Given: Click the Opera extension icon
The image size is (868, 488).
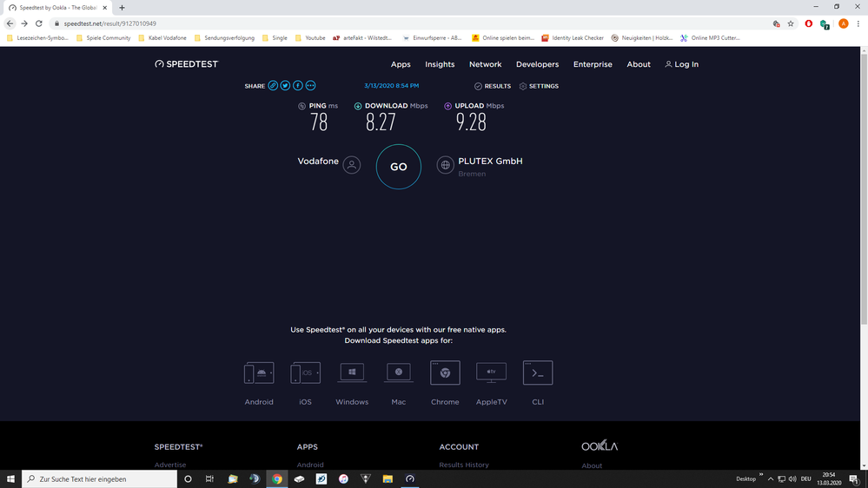Looking at the screenshot, I should point(809,23).
